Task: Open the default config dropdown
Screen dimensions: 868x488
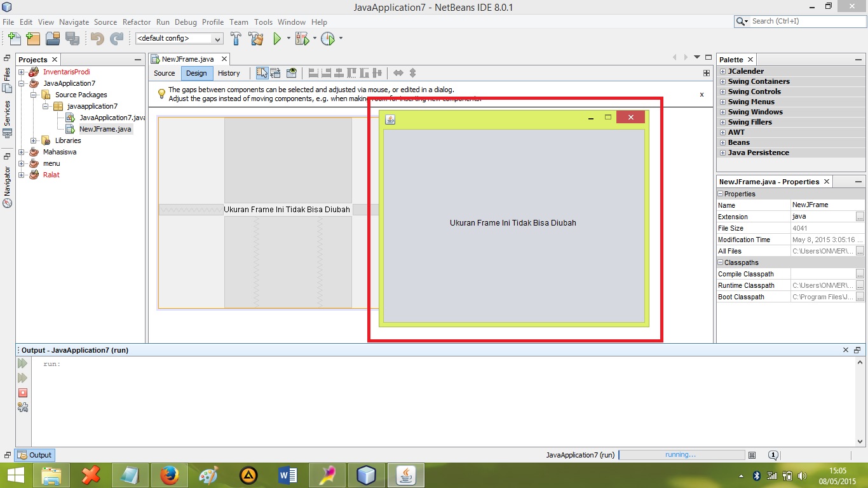Action: [x=218, y=39]
